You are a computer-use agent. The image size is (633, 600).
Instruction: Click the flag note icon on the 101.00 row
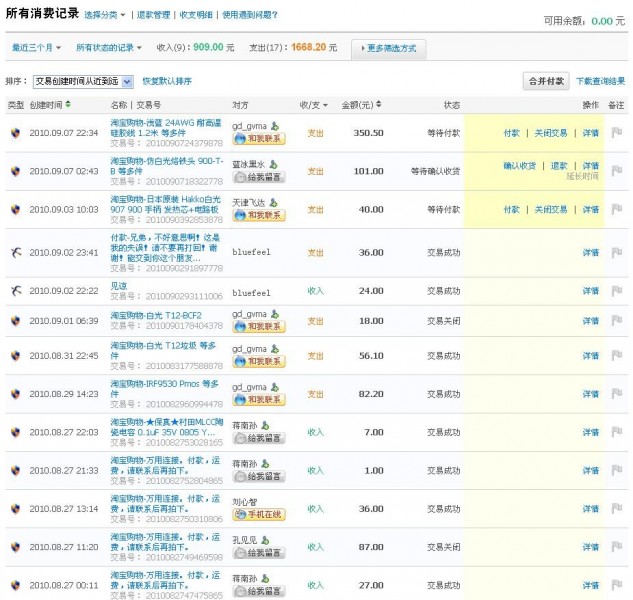tap(616, 171)
